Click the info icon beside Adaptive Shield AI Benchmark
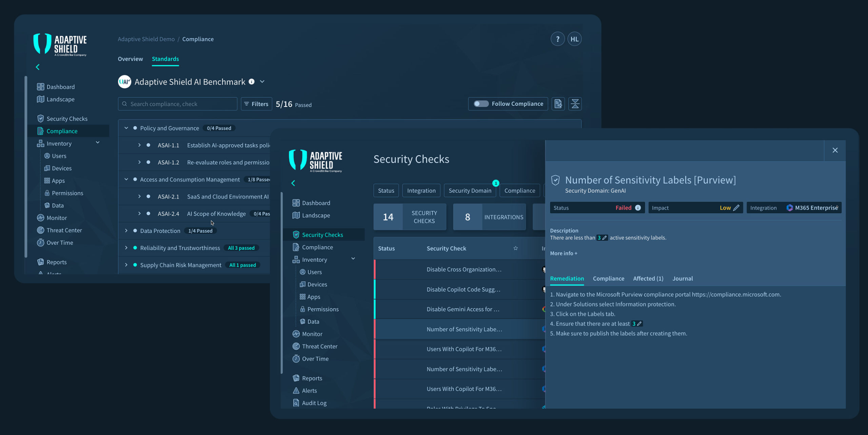The image size is (868, 435). [252, 81]
